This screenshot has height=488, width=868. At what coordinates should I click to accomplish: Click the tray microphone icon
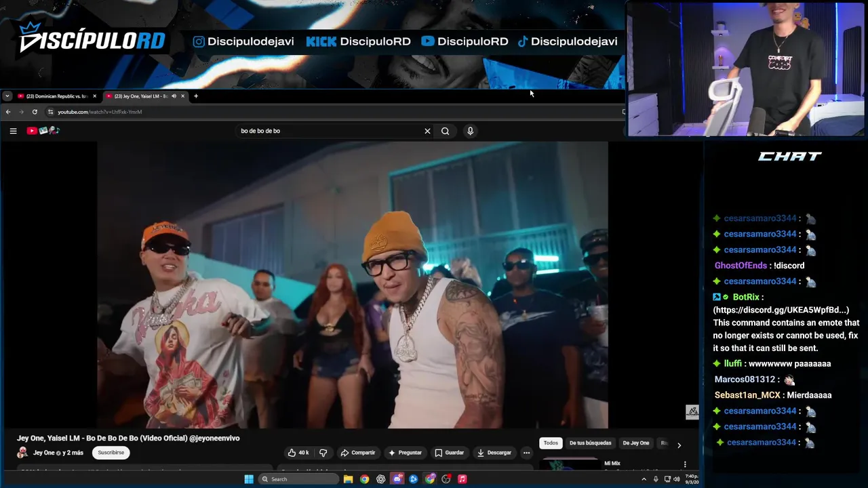click(655, 479)
